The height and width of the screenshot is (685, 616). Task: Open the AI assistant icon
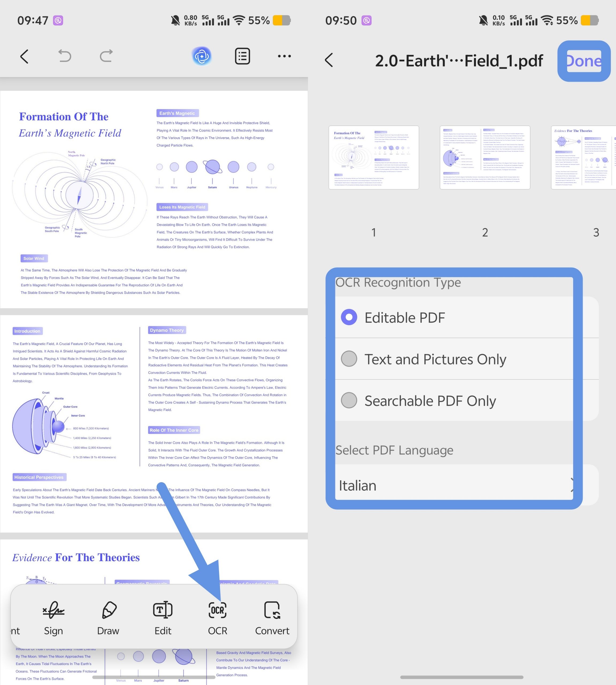202,56
